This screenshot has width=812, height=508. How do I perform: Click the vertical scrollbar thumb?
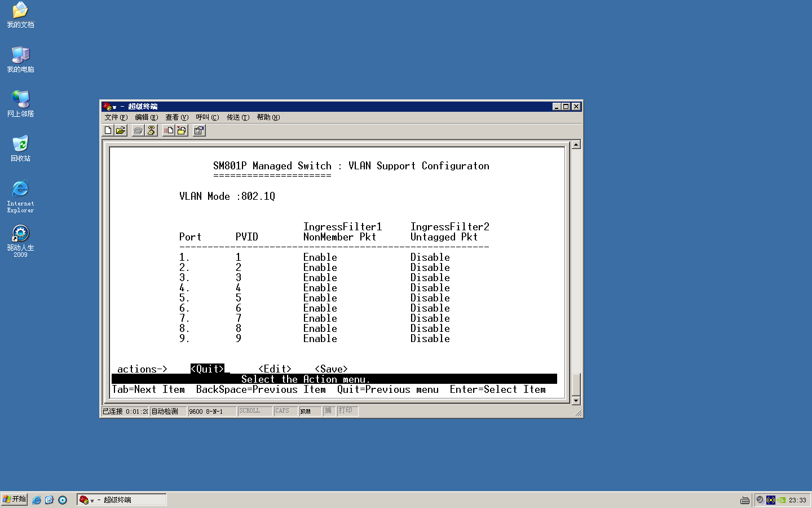point(576,385)
